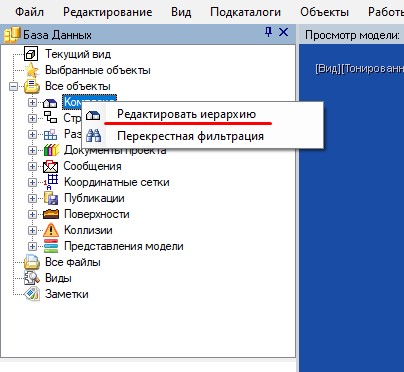Screen dimensions: 404x372
Task: Expand the Сообщения node
Action: pyautogui.click(x=32, y=166)
